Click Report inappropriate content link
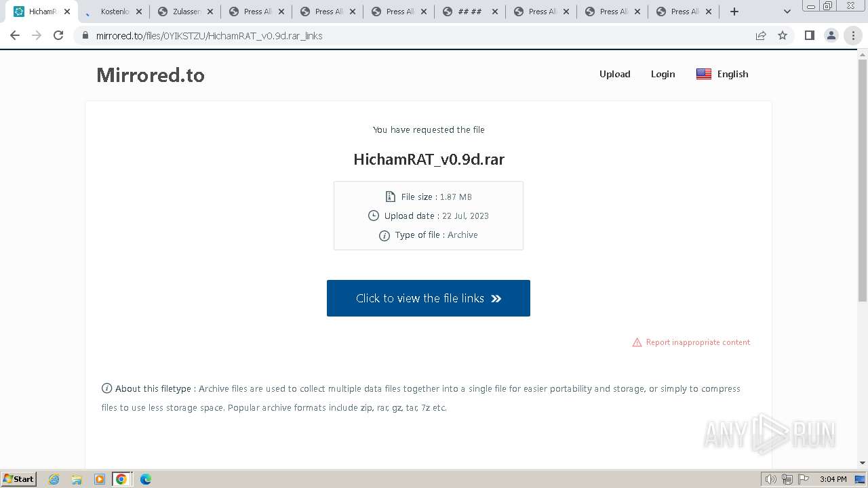 click(x=698, y=342)
